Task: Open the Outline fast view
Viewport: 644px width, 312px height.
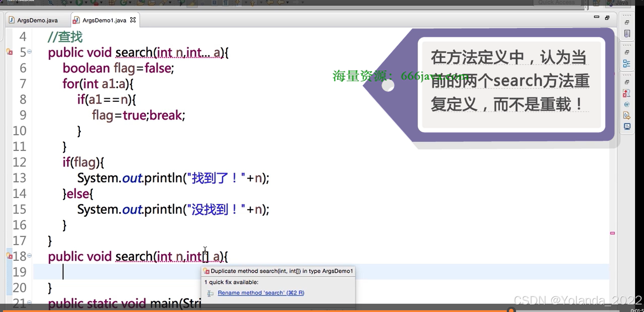Action: point(627,64)
